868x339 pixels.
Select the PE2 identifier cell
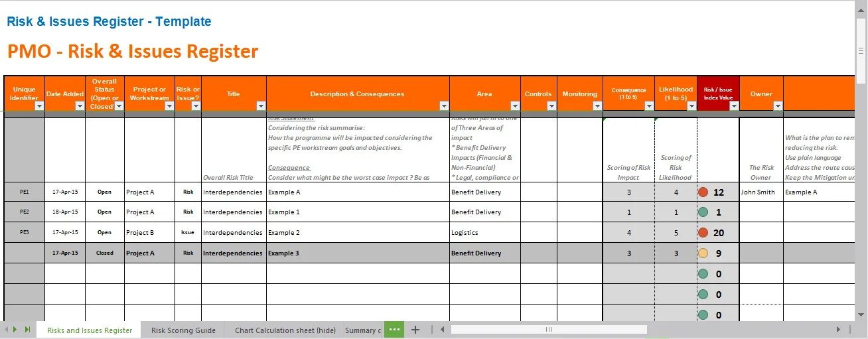pyautogui.click(x=25, y=212)
